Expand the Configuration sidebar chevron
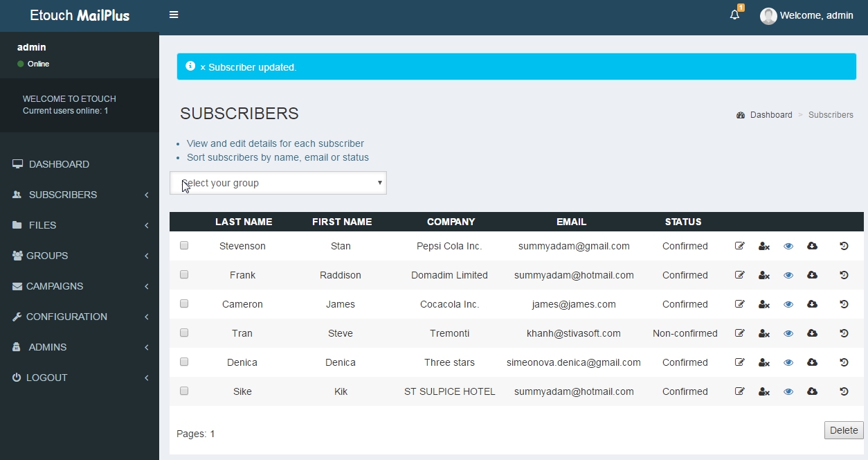The image size is (868, 460). click(x=147, y=317)
